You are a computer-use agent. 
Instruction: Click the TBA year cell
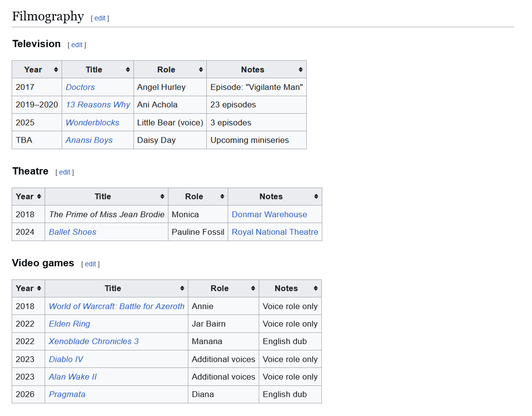tap(37, 140)
